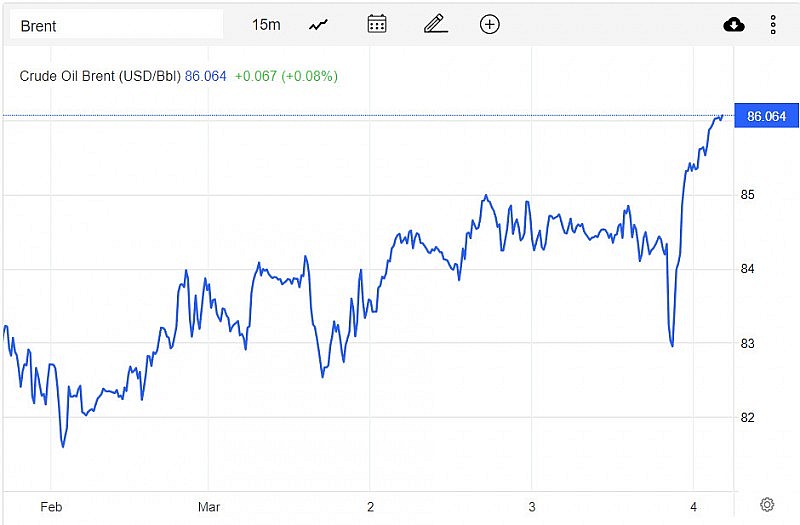Click the plus icon to add comparison
This screenshot has height=525, width=800.
489,24
